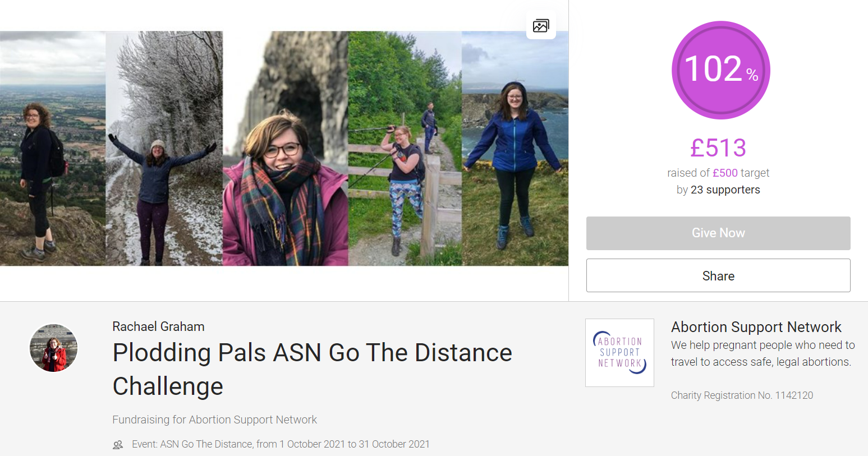This screenshot has width=868, height=456.
Task: Click the Plodding Pals ASN page title
Action: click(x=313, y=369)
